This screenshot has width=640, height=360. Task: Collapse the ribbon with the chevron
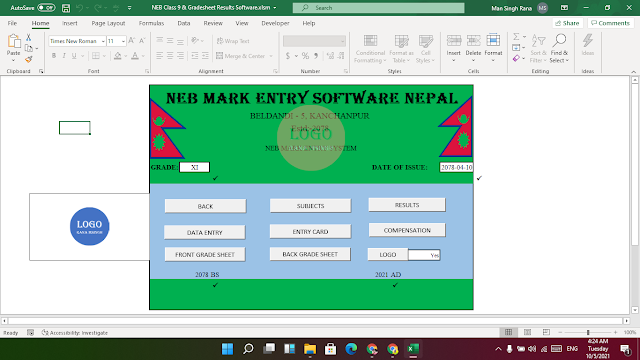(x=633, y=71)
